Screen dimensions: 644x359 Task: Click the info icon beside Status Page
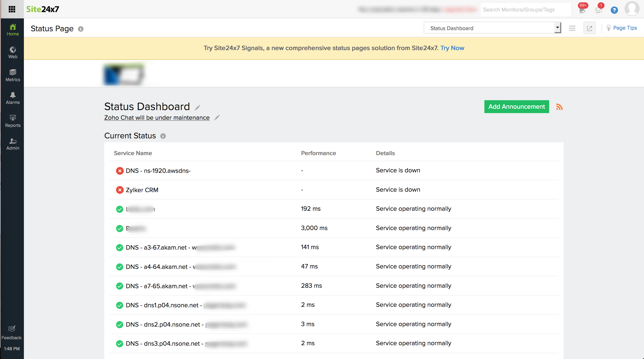pyautogui.click(x=80, y=29)
